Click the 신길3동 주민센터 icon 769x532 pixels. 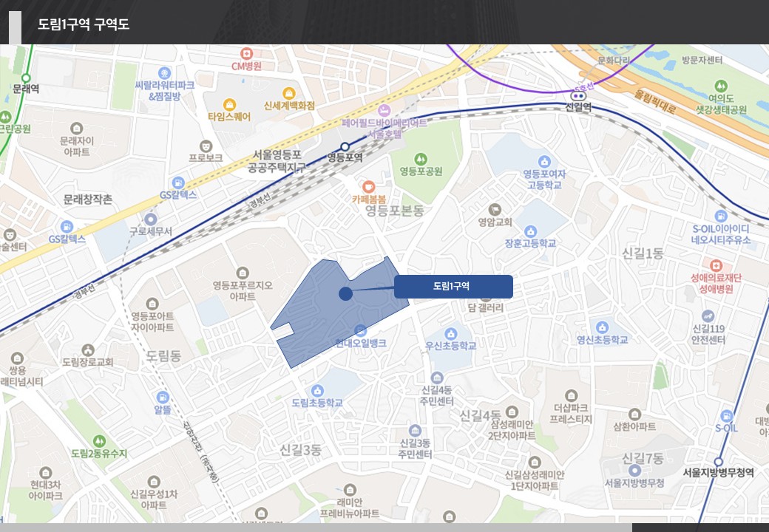pos(415,431)
